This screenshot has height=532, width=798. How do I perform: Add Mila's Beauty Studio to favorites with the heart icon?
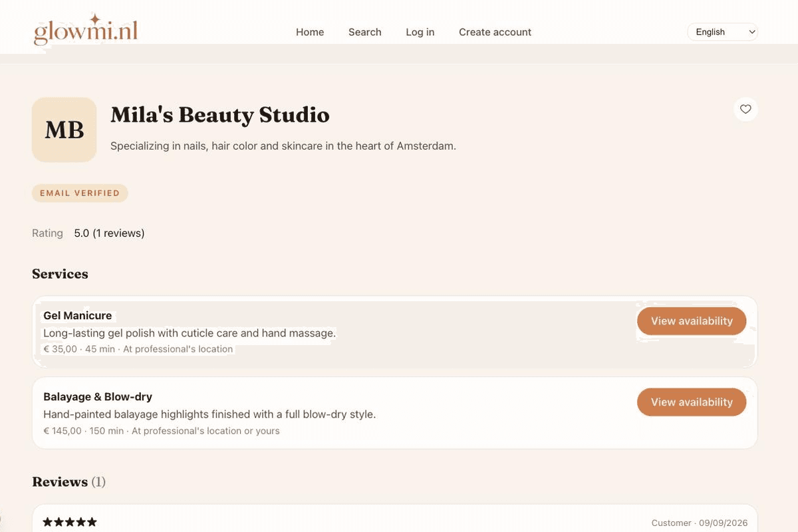(745, 109)
